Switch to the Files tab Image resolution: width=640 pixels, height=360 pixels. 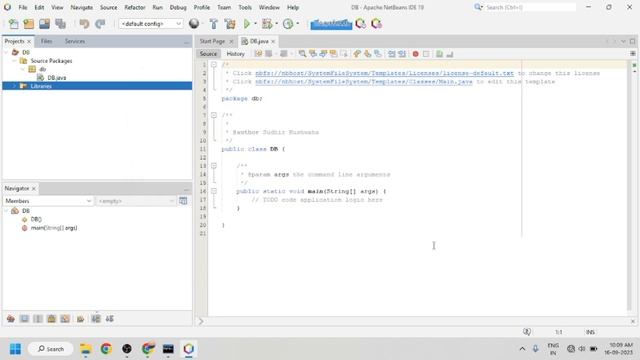pyautogui.click(x=46, y=41)
